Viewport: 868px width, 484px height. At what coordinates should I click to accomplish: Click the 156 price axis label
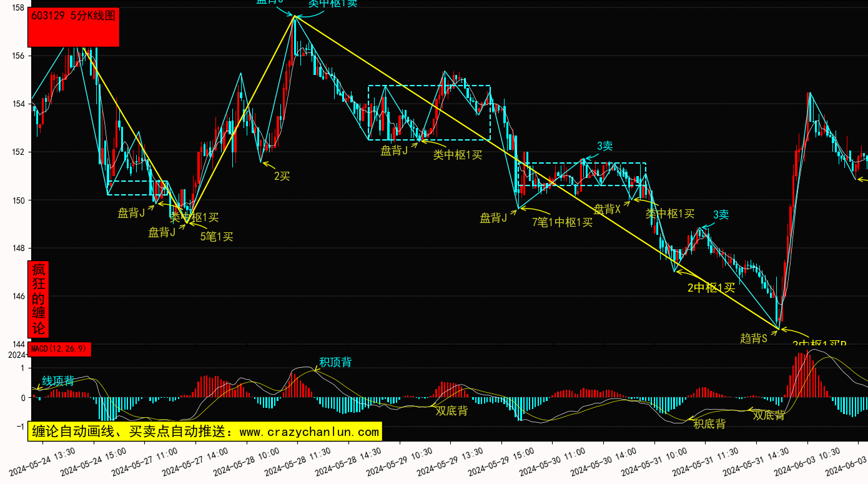17,56
